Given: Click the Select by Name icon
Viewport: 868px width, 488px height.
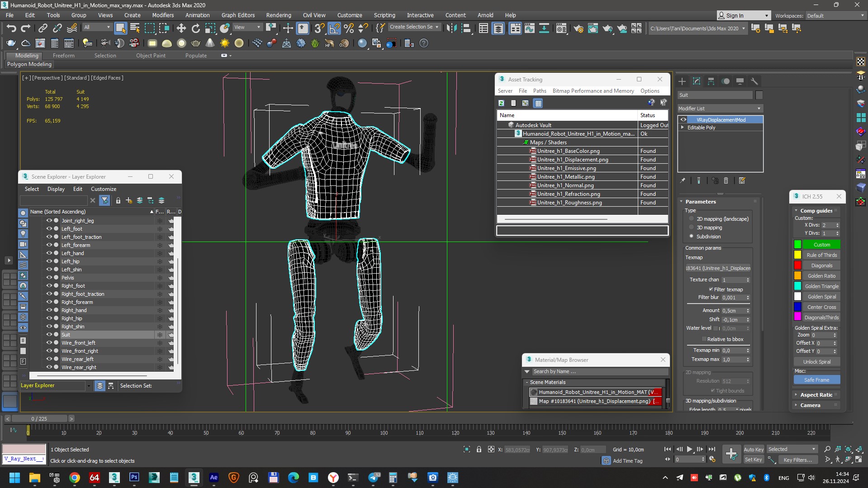Looking at the screenshot, I should [x=135, y=28].
